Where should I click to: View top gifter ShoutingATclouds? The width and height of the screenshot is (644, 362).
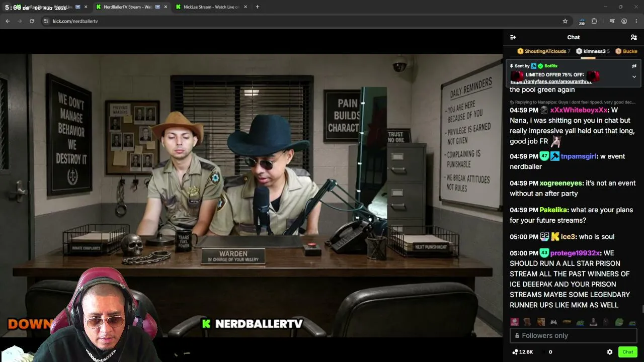click(544, 51)
